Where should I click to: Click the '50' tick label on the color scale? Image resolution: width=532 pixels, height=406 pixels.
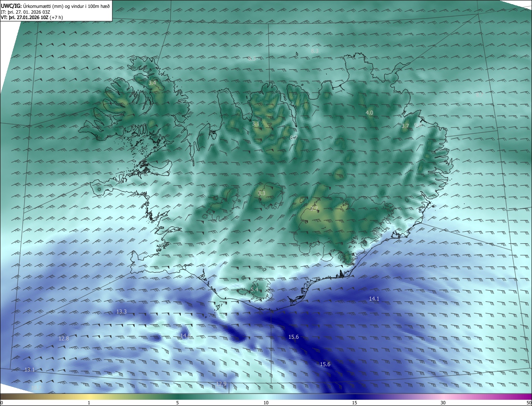pyautogui.click(x=529, y=403)
